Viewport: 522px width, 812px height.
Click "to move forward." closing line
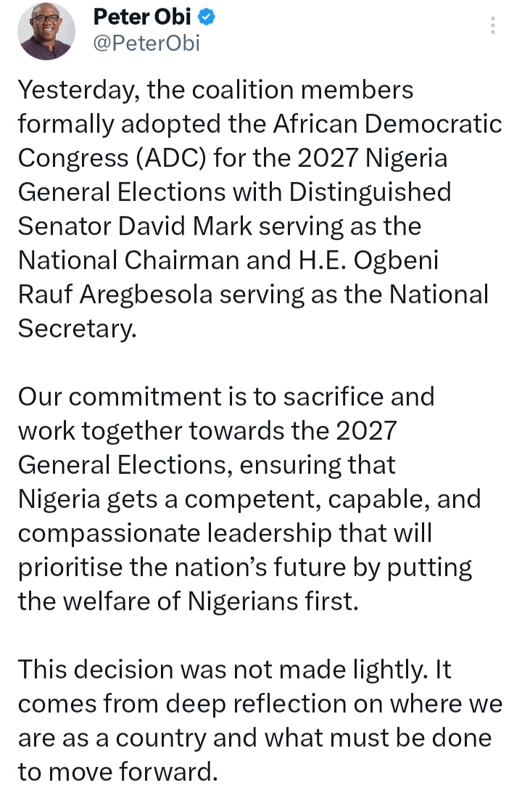coord(118,772)
